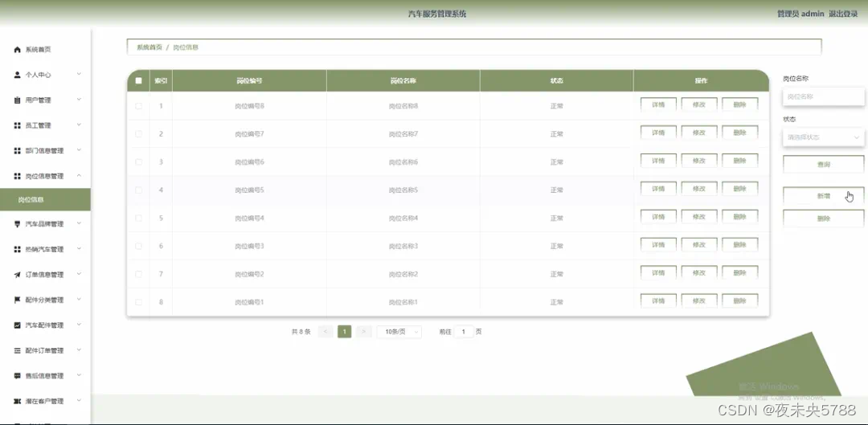The height and width of the screenshot is (425, 868).
Task: Click 删除 for 岗位编号6 row
Action: (x=739, y=161)
